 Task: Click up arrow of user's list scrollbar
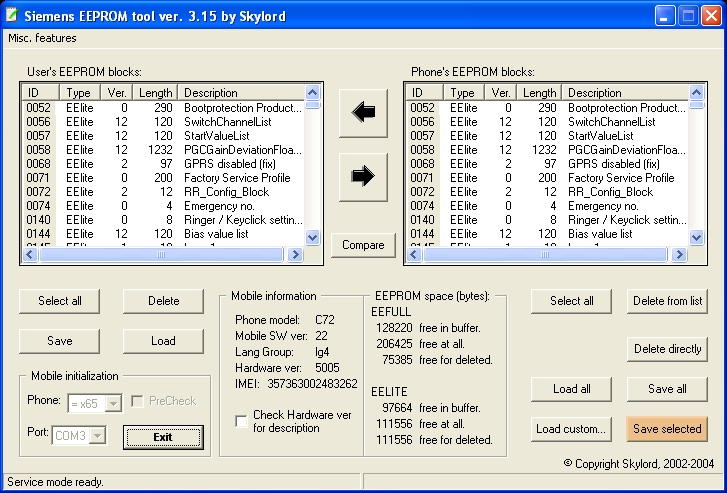point(313,93)
